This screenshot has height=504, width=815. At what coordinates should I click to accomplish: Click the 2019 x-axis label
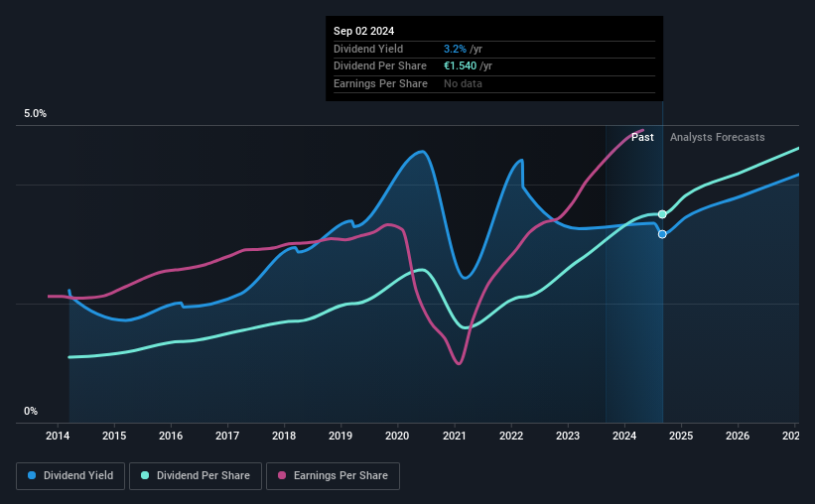(x=340, y=436)
